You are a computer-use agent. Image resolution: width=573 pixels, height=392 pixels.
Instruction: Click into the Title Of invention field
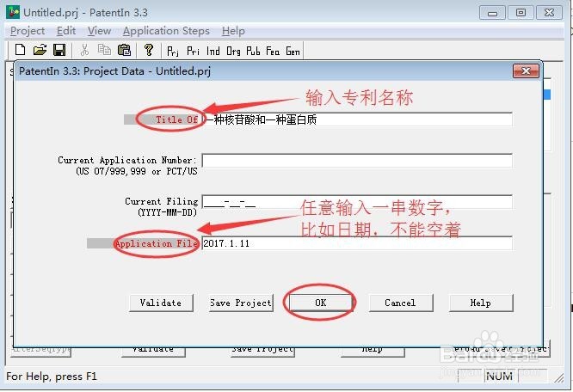tap(357, 119)
